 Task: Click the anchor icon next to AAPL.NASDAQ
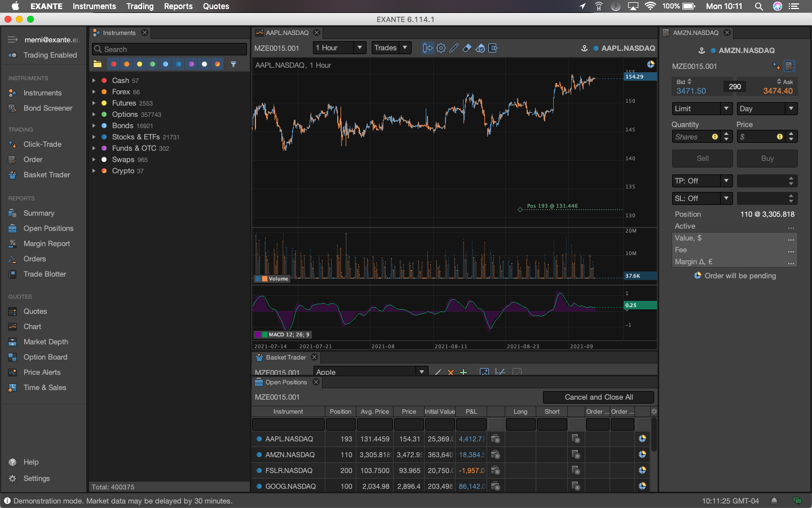click(x=584, y=49)
